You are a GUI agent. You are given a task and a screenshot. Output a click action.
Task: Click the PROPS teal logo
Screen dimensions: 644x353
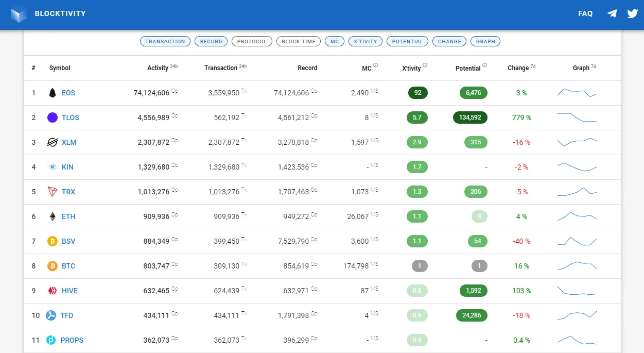pyautogui.click(x=51, y=340)
